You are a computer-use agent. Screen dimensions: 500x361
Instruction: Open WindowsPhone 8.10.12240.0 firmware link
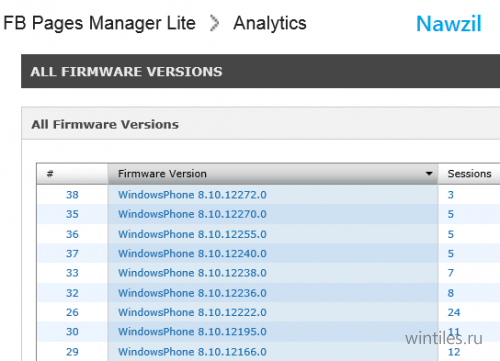tap(192, 253)
